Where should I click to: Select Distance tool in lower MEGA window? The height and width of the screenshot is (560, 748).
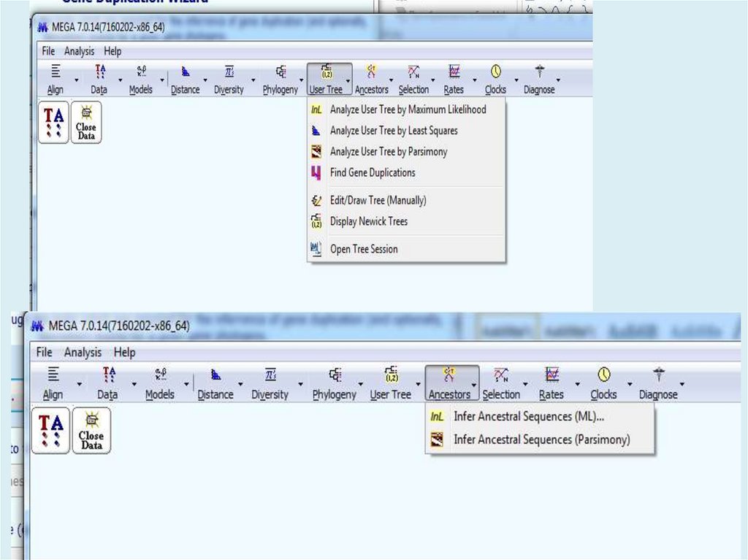point(215,383)
